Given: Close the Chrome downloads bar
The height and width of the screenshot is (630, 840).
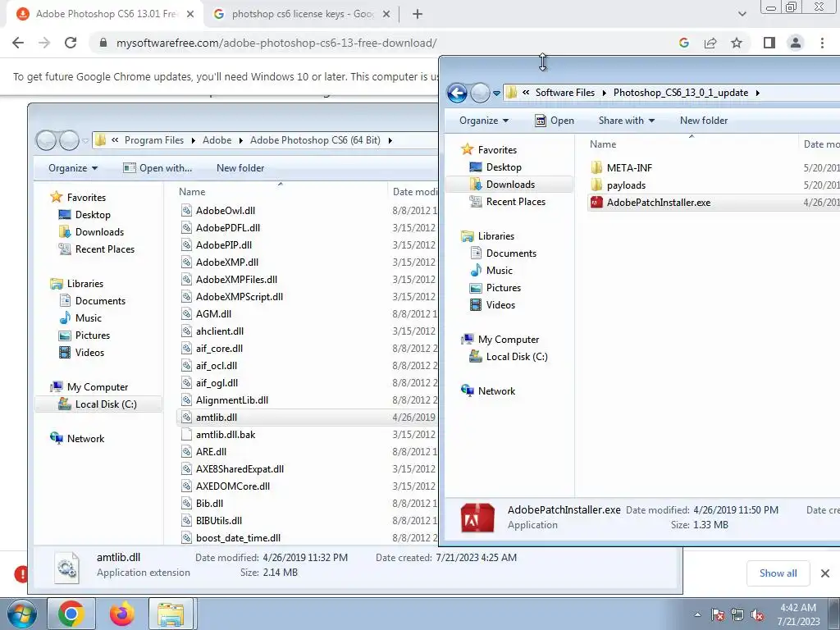Looking at the screenshot, I should [x=825, y=573].
